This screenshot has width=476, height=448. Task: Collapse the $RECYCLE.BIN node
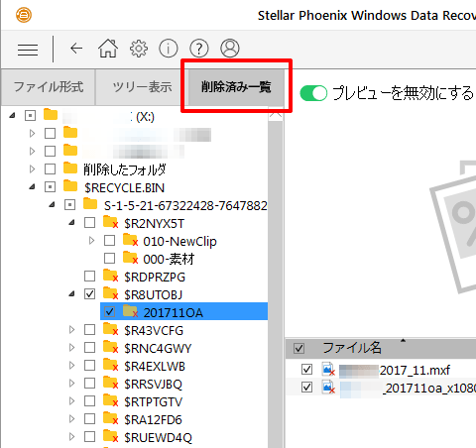tap(32, 187)
